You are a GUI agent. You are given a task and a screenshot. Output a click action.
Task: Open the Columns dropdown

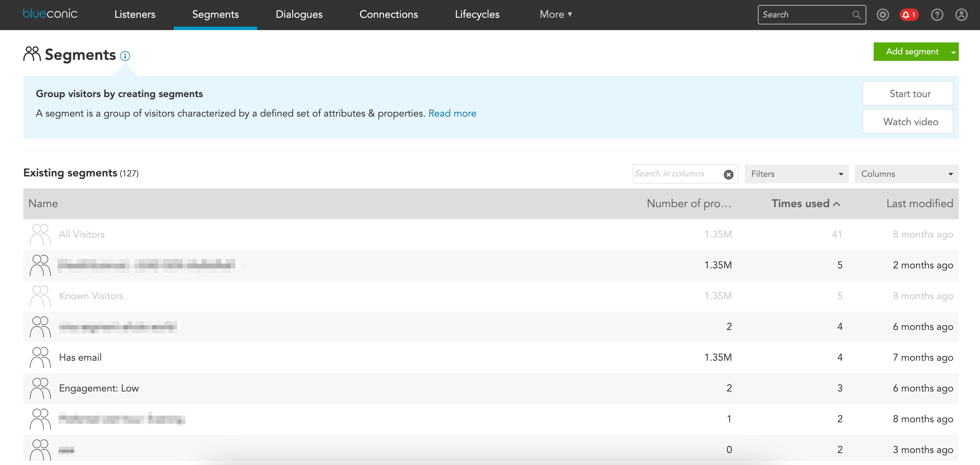click(906, 174)
